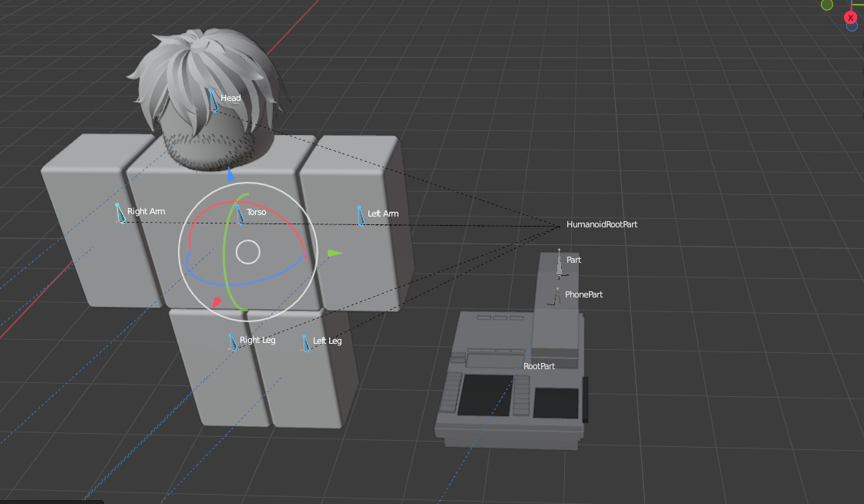Click the green arrowhead of the gizmo

pos(335,254)
